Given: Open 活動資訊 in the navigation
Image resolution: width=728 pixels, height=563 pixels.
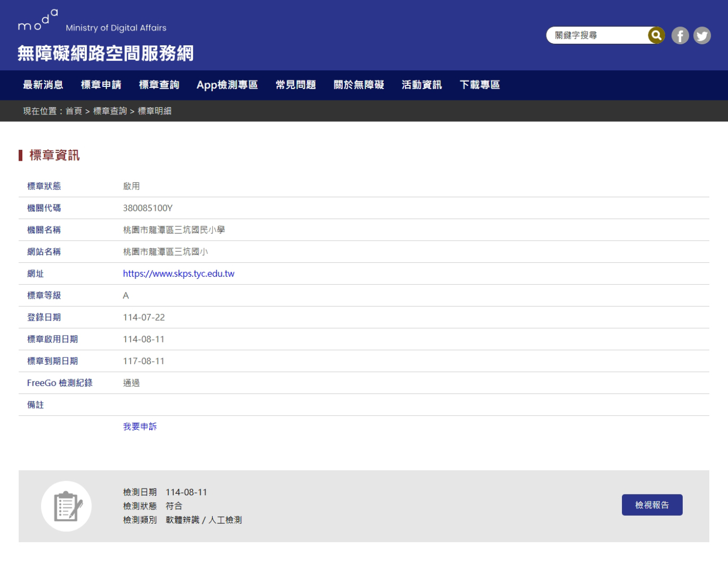Looking at the screenshot, I should click(x=422, y=85).
